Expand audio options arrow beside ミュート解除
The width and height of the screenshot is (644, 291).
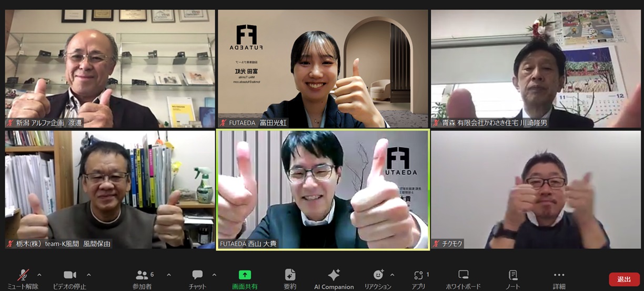[39, 274]
